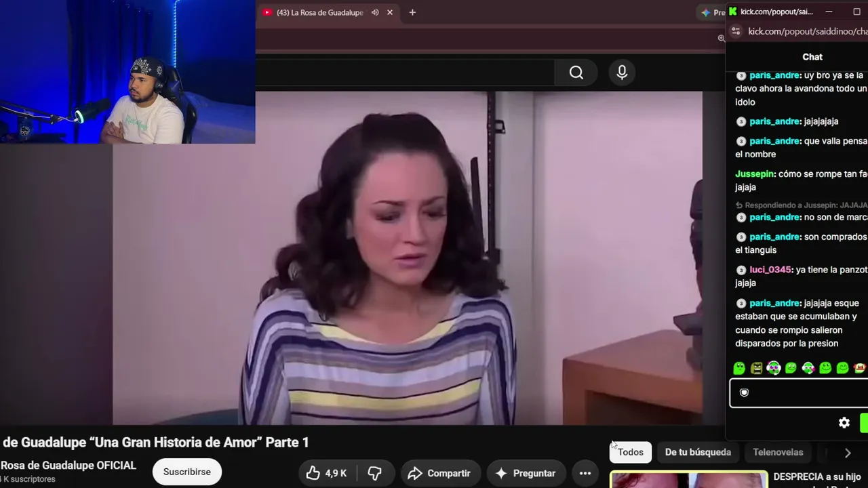This screenshot has width=868, height=488.
Task: Click the browser zoom magnifier icon
Action: click(721, 39)
